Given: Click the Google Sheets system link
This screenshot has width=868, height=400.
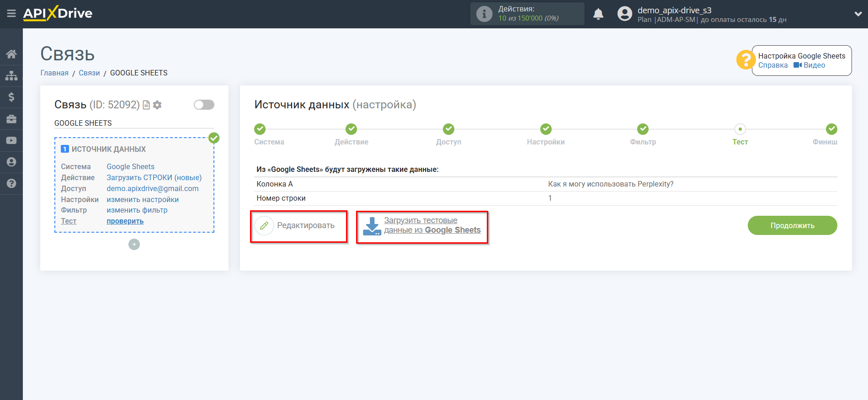Looking at the screenshot, I should [x=130, y=167].
